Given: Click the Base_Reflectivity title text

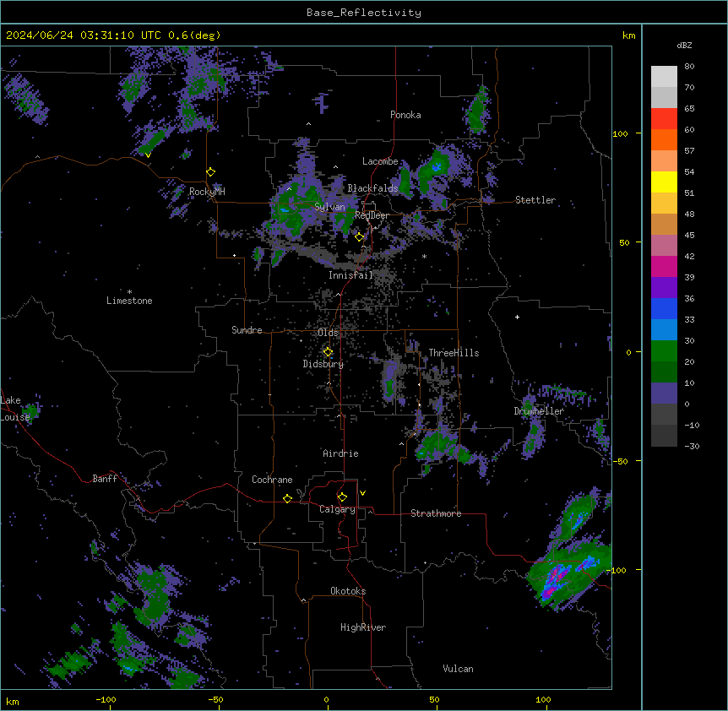Looking at the screenshot, I should pyautogui.click(x=363, y=13).
